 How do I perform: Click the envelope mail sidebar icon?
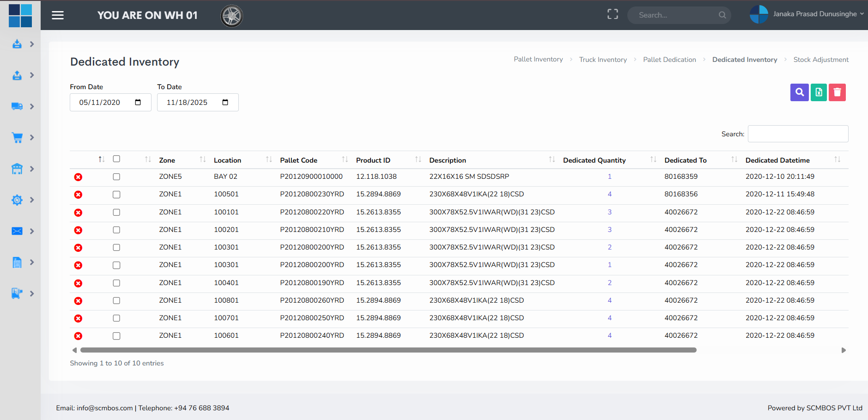(17, 231)
